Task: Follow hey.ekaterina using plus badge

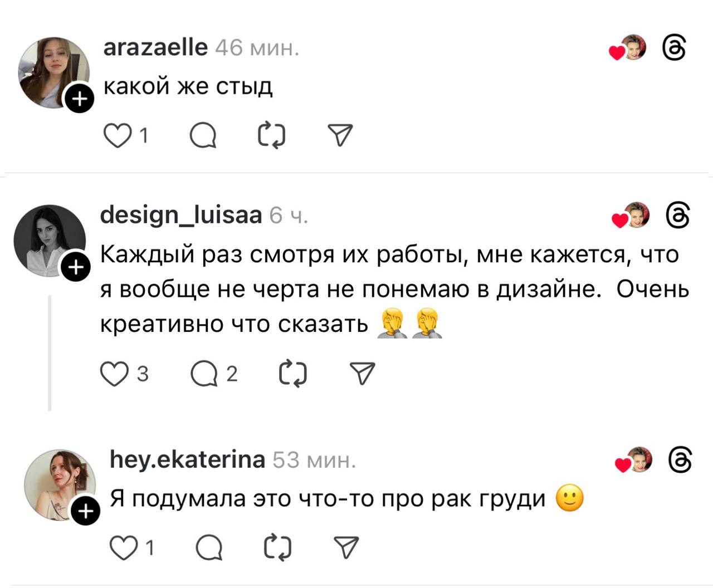Action: click(x=86, y=511)
